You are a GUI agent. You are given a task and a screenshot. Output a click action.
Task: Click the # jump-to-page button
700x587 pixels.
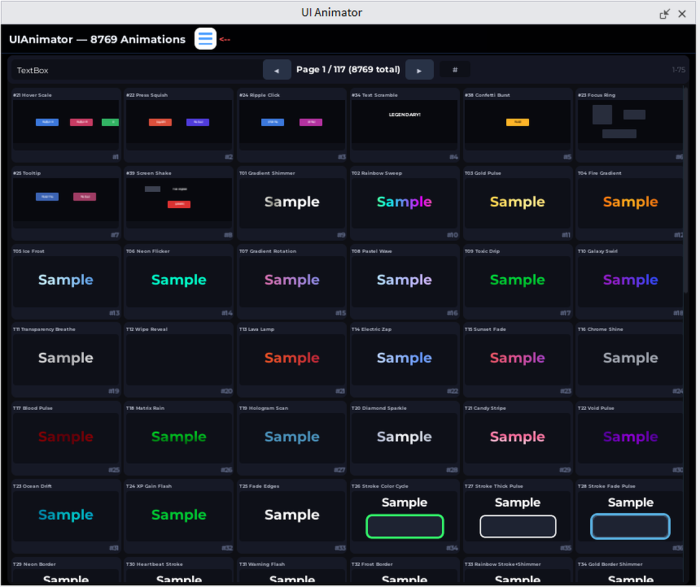point(455,70)
